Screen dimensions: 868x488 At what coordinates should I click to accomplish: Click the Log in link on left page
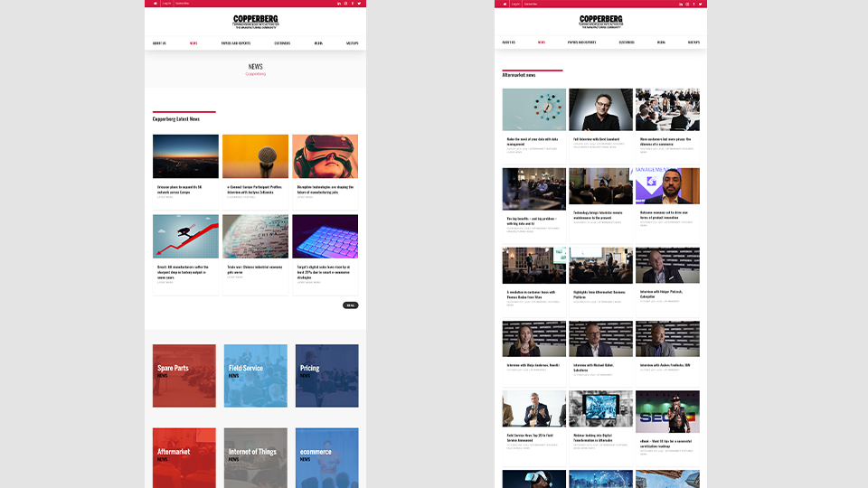(x=166, y=4)
